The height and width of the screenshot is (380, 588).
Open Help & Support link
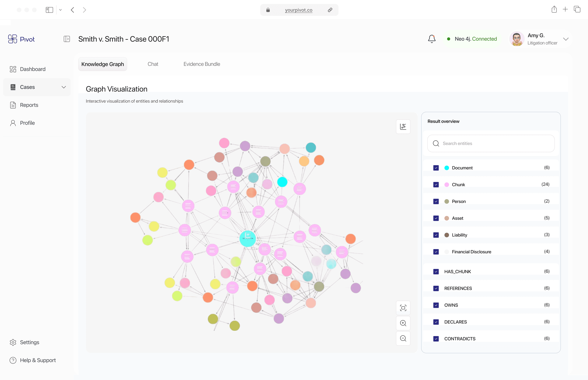pos(38,360)
